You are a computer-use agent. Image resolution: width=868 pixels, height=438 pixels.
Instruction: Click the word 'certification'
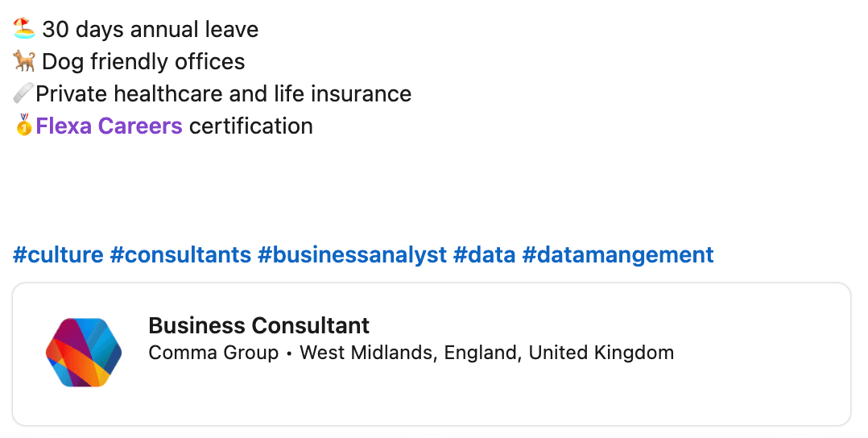pyautogui.click(x=250, y=126)
